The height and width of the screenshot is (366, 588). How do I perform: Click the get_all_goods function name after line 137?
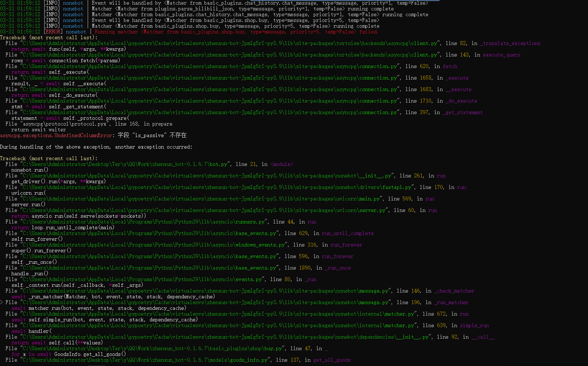point(332,360)
